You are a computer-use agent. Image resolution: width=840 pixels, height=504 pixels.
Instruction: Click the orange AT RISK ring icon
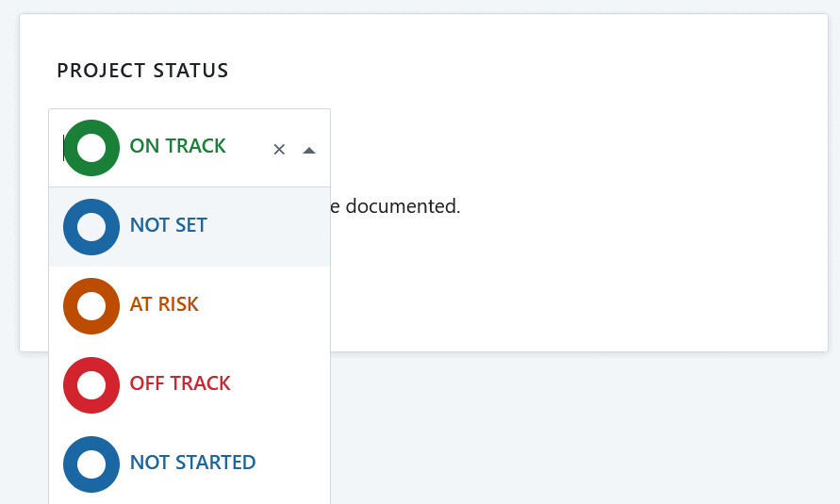coord(91,306)
